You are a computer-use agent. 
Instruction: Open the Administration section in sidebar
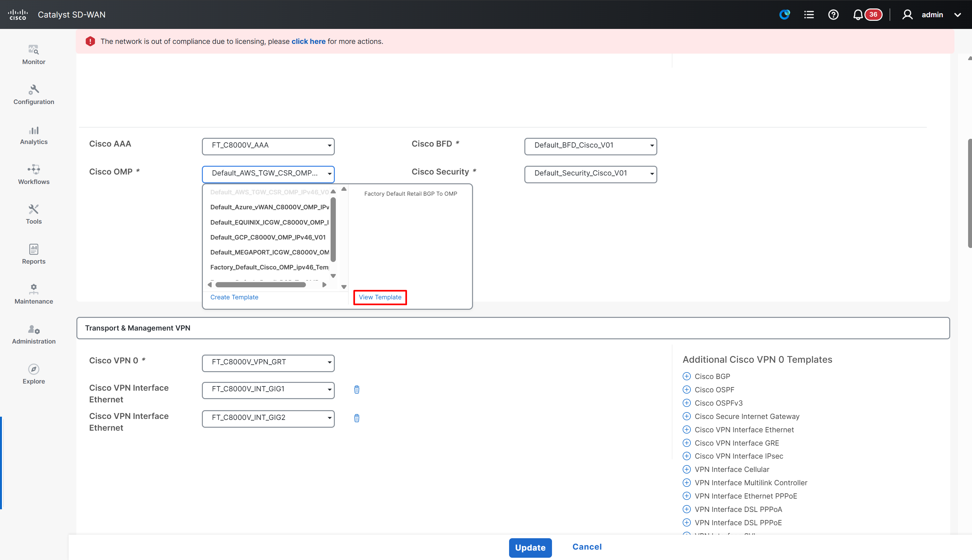[34, 335]
